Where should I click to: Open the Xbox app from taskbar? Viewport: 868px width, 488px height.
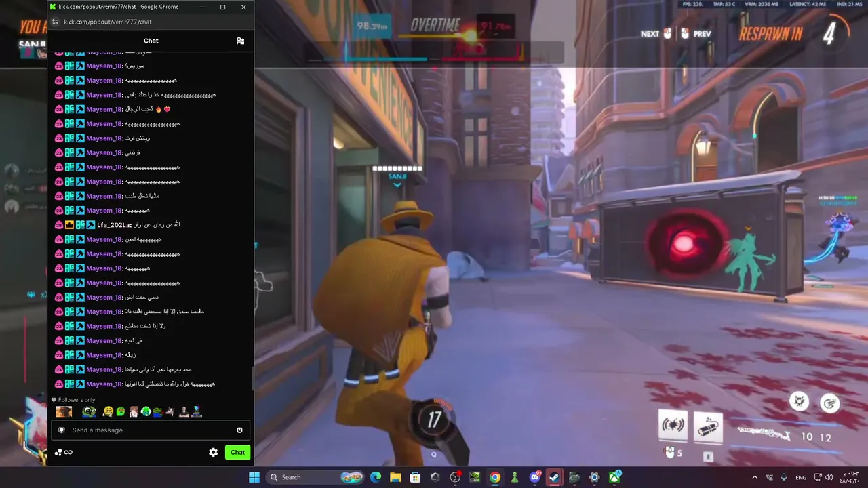pyautogui.click(x=614, y=477)
